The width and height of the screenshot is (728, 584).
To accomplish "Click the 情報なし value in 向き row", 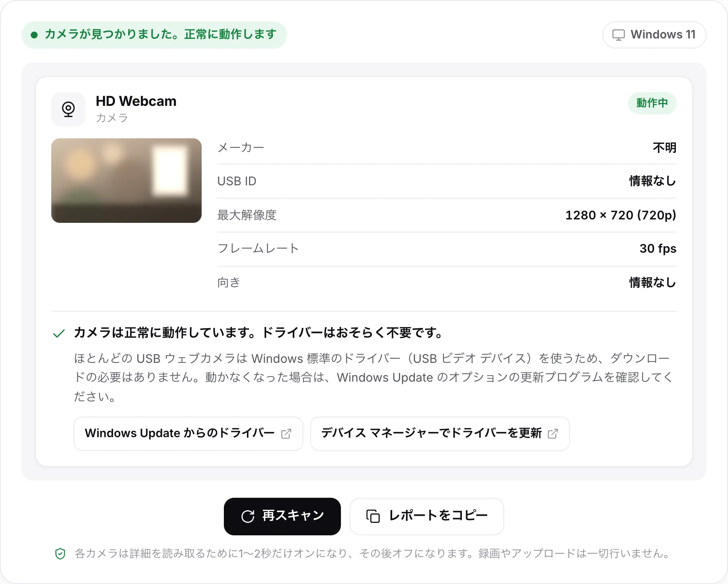I will (x=653, y=283).
